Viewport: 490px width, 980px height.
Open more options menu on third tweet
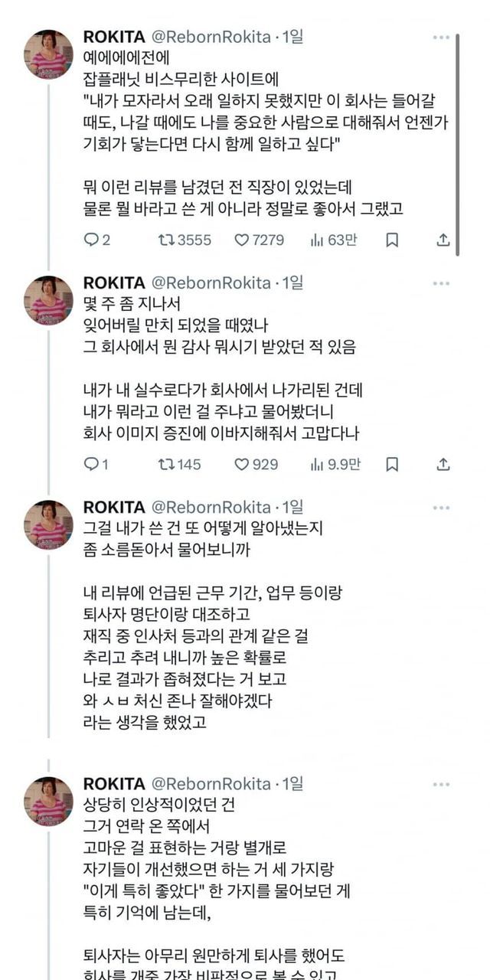tap(441, 508)
